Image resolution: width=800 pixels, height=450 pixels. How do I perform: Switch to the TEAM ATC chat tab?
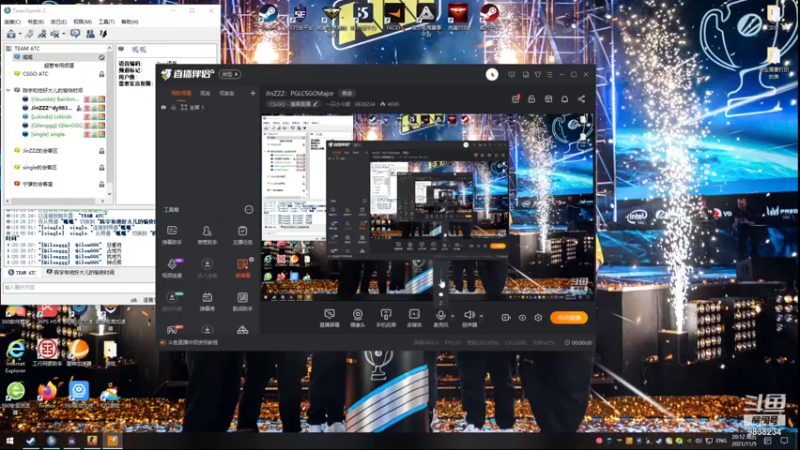pyautogui.click(x=22, y=272)
